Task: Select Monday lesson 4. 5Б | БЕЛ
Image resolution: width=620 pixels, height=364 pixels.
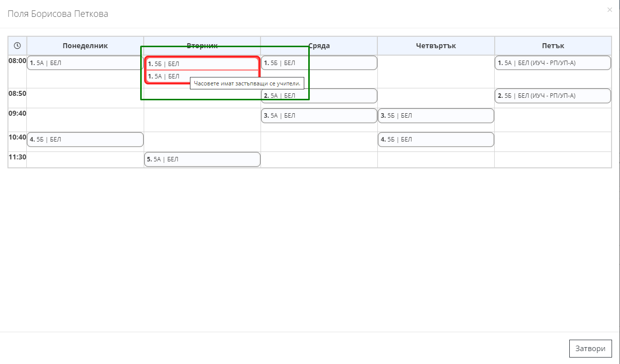Action: (x=85, y=140)
